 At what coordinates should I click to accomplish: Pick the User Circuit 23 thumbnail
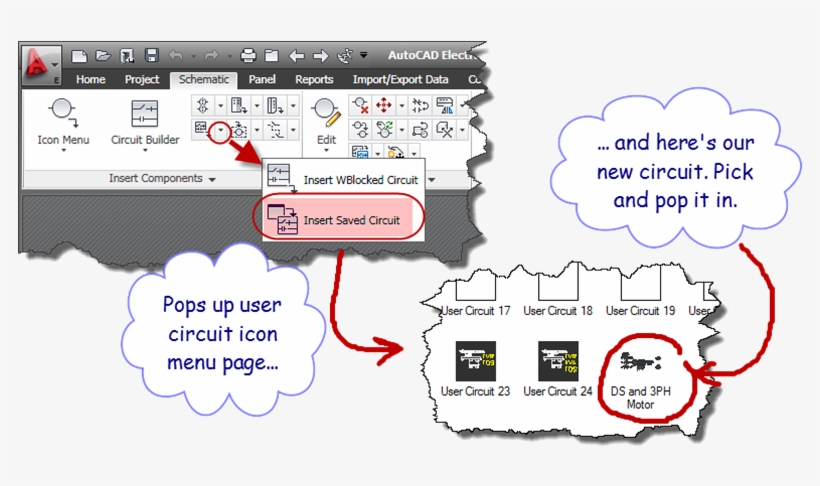coord(475,361)
